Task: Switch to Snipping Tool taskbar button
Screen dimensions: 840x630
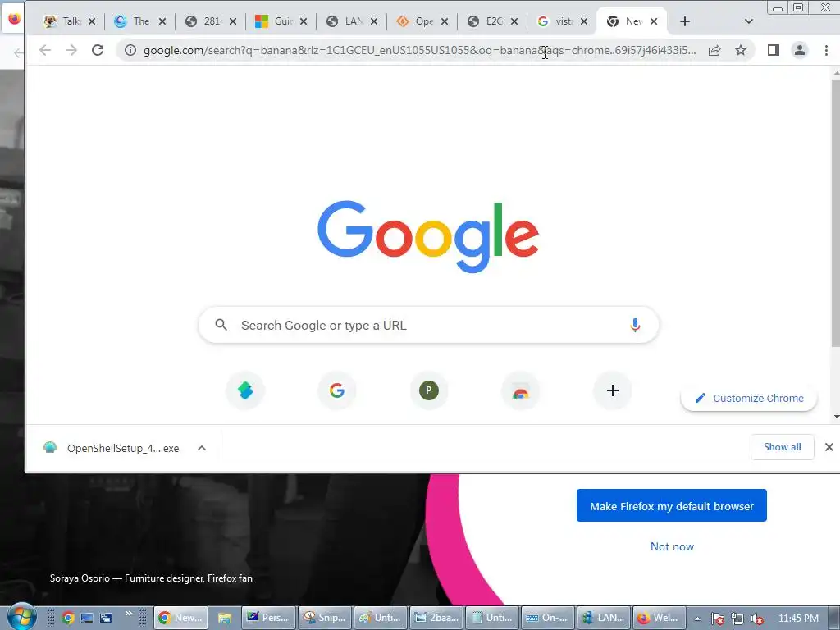Action: pos(325,618)
